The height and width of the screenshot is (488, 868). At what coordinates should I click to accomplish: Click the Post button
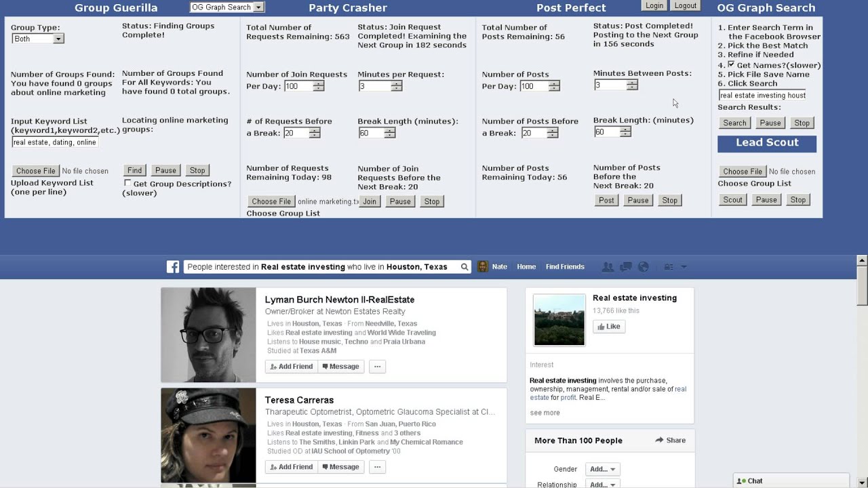(x=606, y=201)
